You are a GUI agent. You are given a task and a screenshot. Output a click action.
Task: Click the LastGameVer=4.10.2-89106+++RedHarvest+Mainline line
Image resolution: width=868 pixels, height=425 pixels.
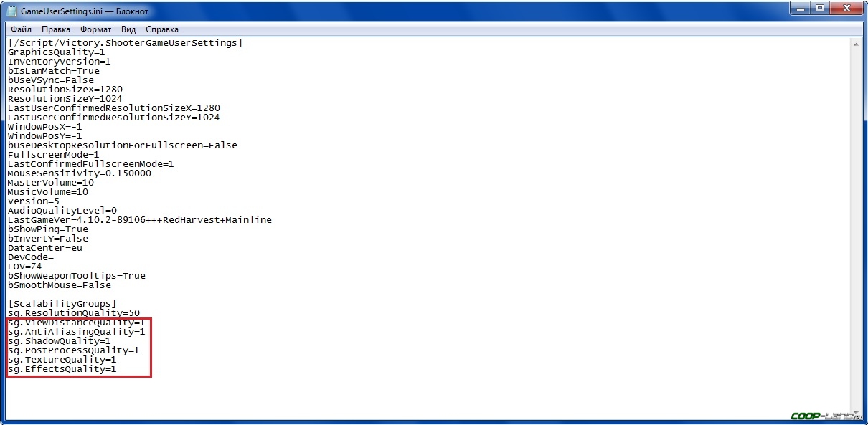[139, 220]
